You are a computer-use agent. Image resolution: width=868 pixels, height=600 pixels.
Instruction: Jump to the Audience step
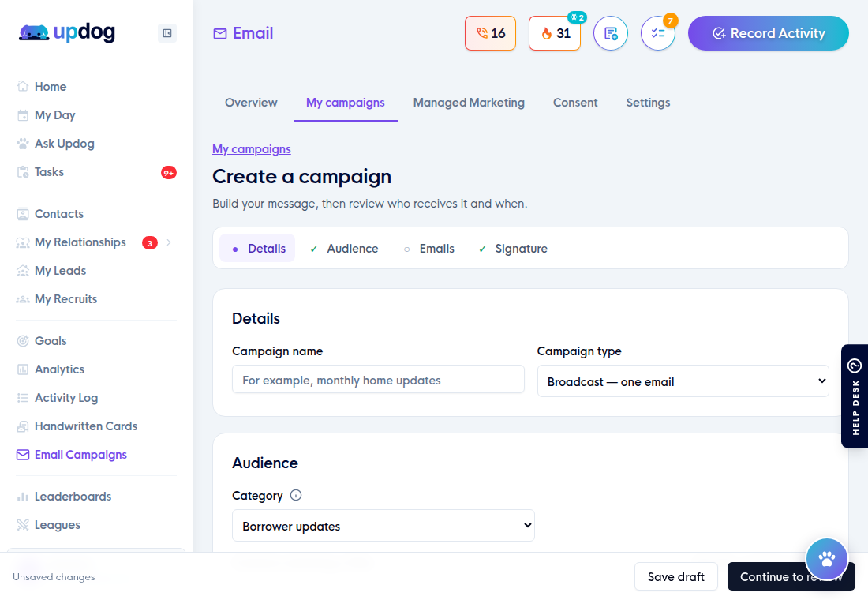343,248
